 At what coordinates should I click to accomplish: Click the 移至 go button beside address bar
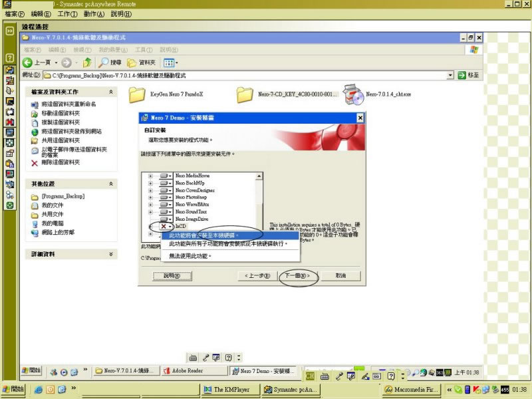(469, 75)
